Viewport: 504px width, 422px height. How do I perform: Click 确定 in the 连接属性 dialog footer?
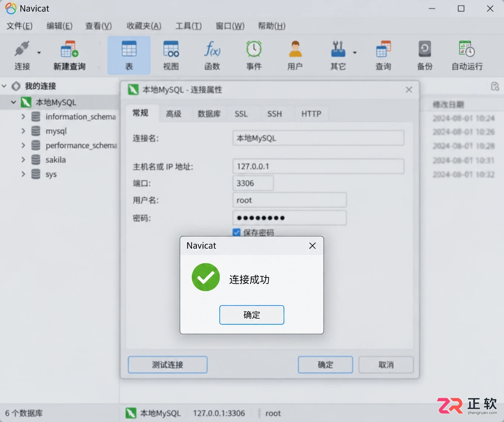[x=325, y=365]
